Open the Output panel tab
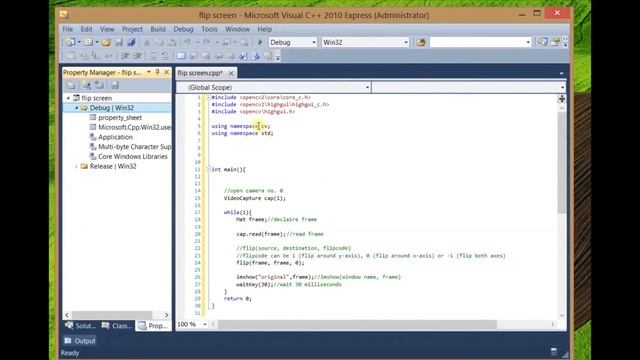The image size is (640, 360). point(80,341)
